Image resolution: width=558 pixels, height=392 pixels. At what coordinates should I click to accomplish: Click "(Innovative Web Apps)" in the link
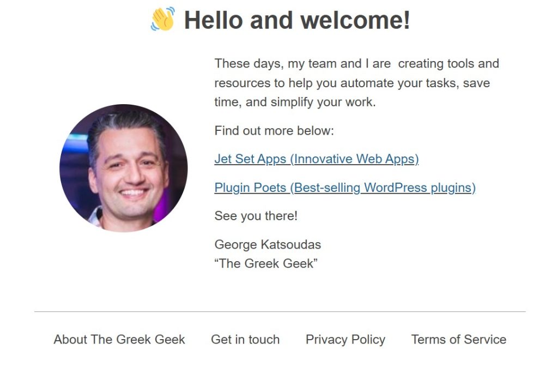coord(354,159)
